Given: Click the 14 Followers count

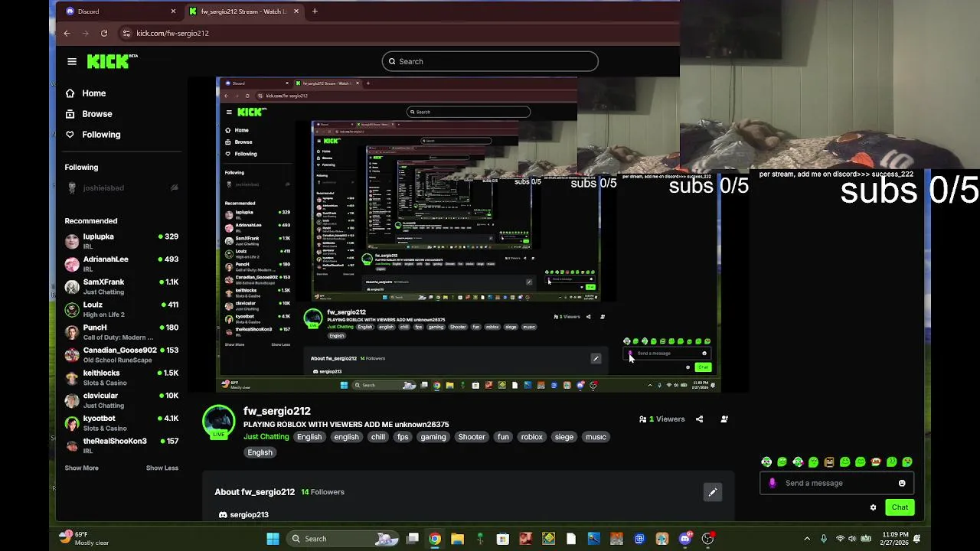Looking at the screenshot, I should pyautogui.click(x=322, y=492).
